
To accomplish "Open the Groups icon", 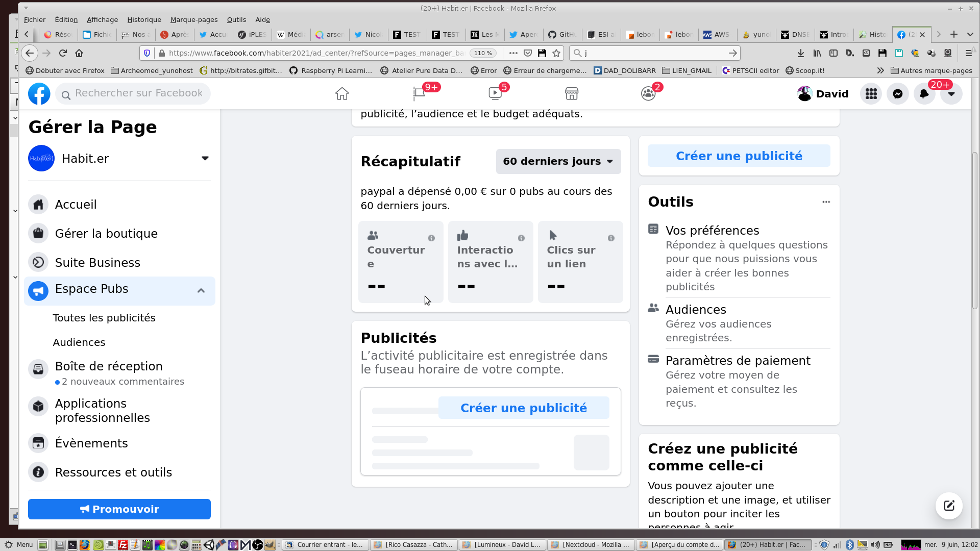I will pos(648,94).
